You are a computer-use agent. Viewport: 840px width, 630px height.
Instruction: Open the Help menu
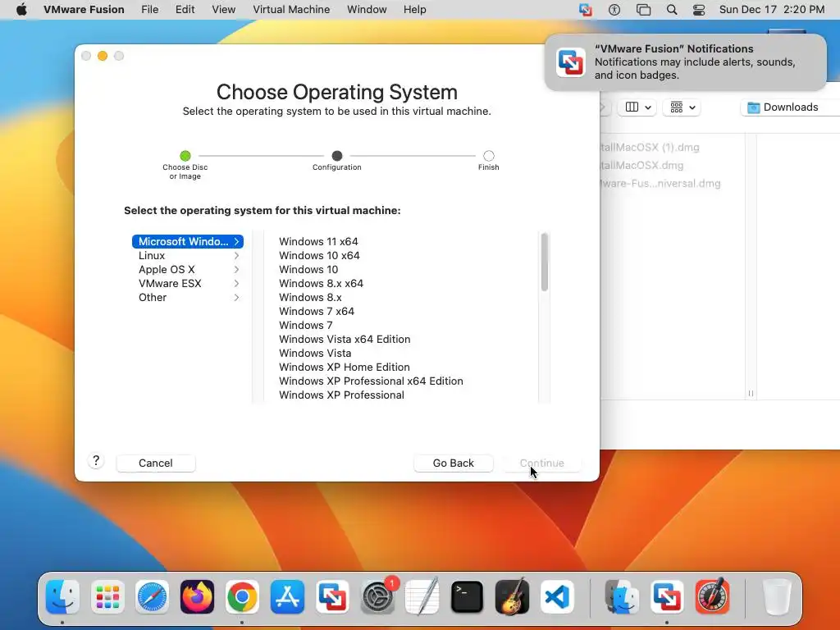click(414, 10)
